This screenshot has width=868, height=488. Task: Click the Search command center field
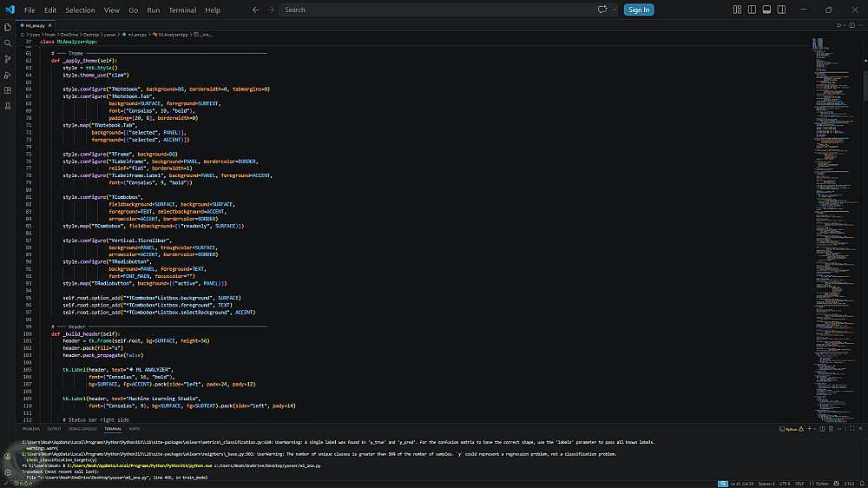434,10
